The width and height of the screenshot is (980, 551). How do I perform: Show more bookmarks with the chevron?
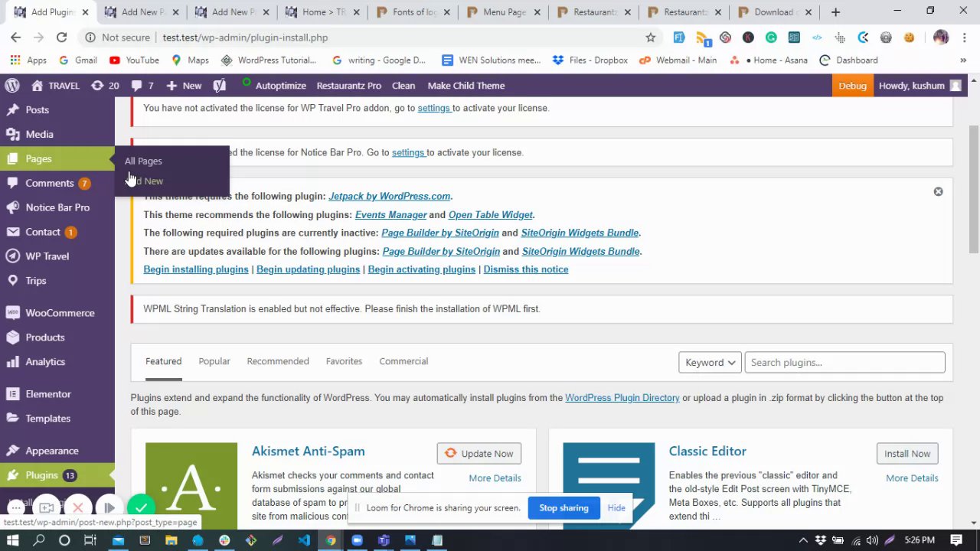tap(963, 60)
